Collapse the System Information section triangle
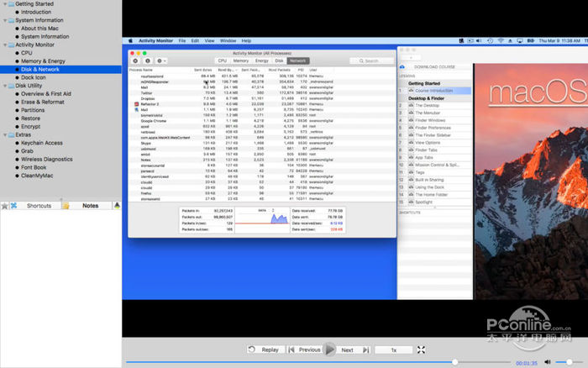This screenshot has height=368, width=588. 5,20
